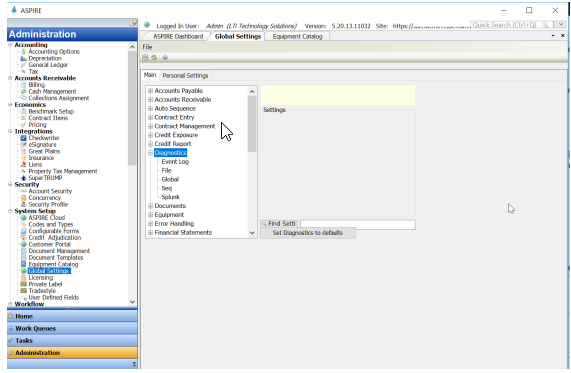Click the eSignature icon
This screenshot has height=373, width=571.
coord(24,145)
